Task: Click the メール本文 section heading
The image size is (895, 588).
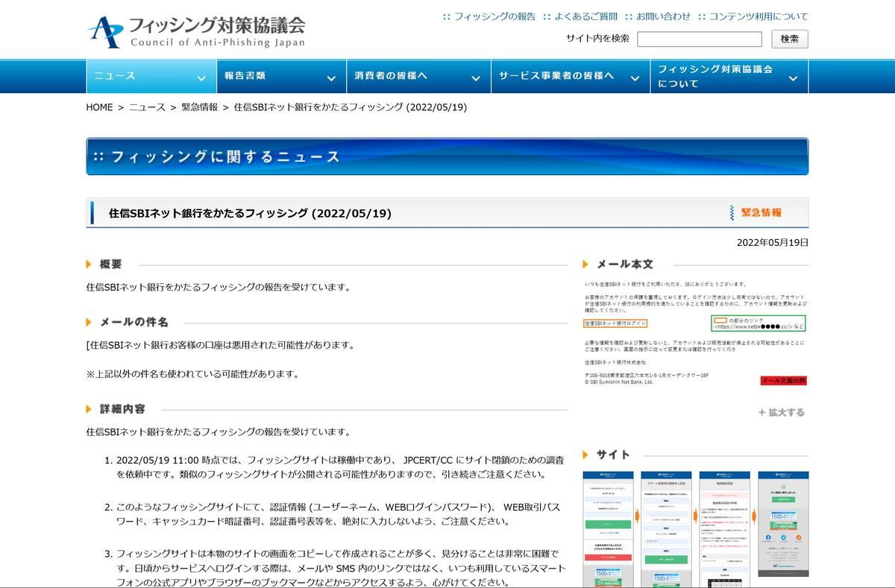Action: [x=625, y=265]
